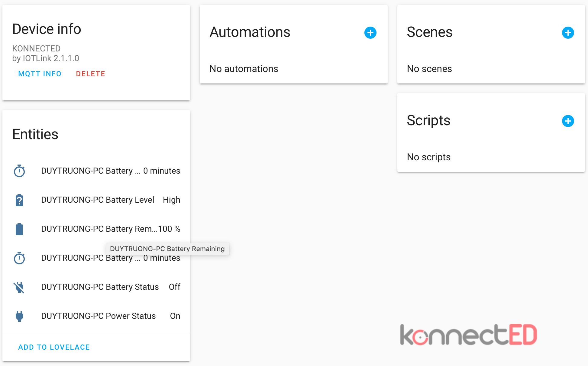
Task: Click DELETE to remove the device
Action: pyautogui.click(x=91, y=74)
